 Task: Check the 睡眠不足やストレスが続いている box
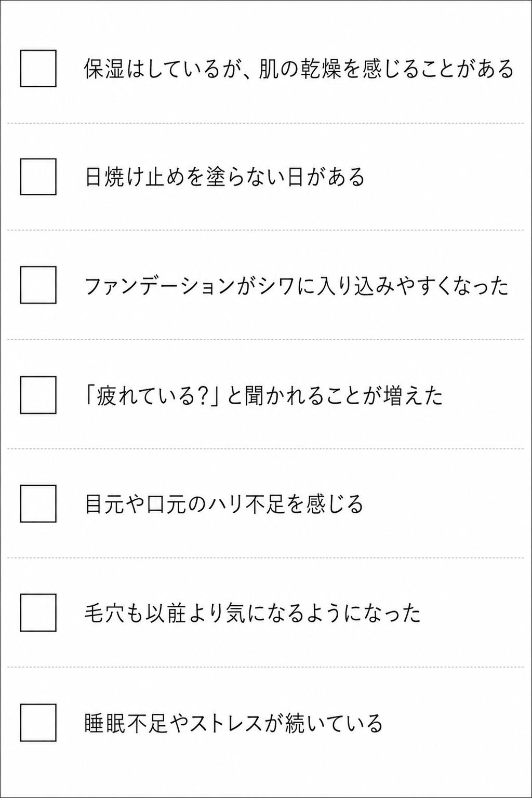pos(38,723)
